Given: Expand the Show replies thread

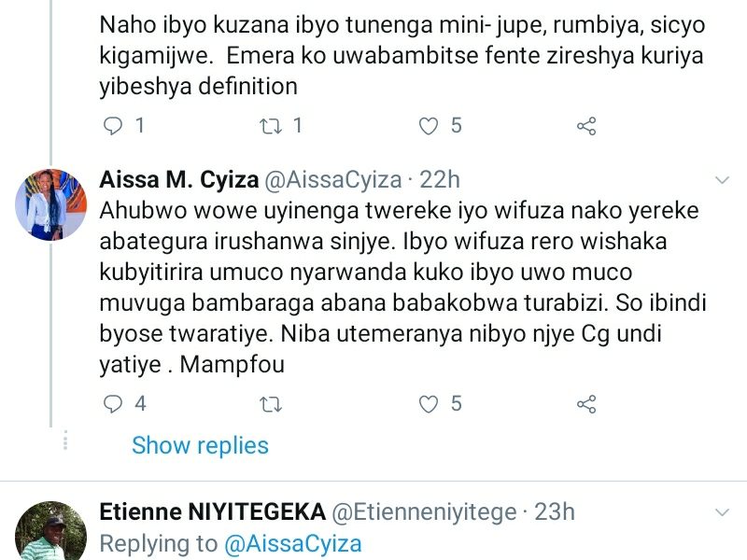Looking at the screenshot, I should pyautogui.click(x=200, y=445).
